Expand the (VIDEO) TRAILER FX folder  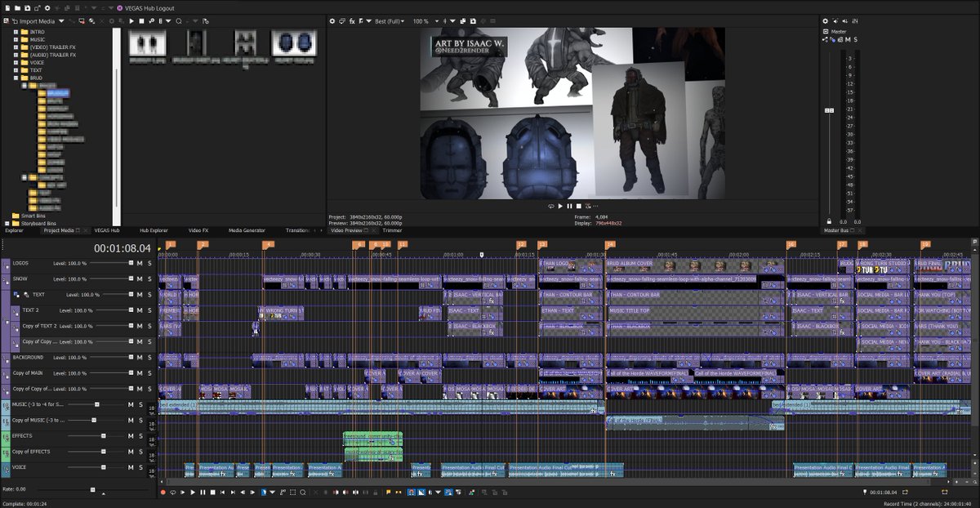16,47
